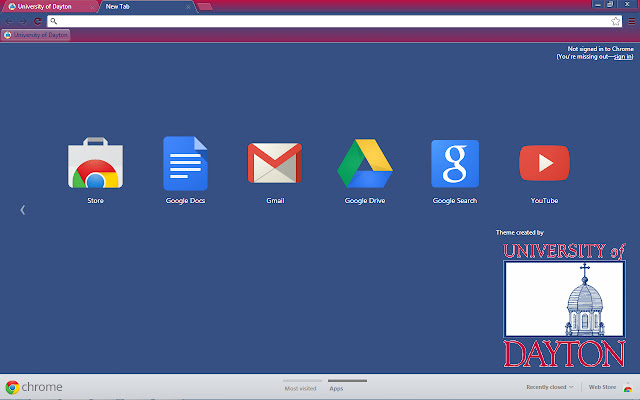The image size is (640, 400).
Task: Open the Chrome Web Store app icon
Action: tap(95, 163)
